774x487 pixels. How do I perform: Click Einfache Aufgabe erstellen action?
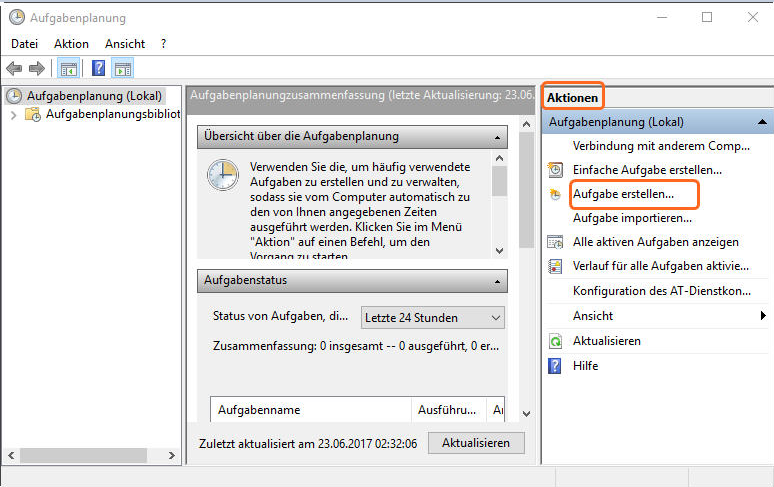tap(647, 170)
